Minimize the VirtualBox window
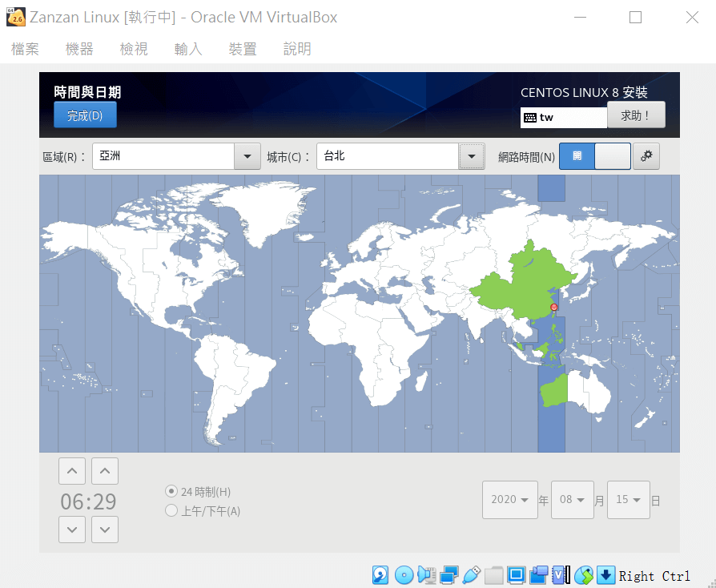Image resolution: width=716 pixels, height=588 pixels. tap(580, 18)
